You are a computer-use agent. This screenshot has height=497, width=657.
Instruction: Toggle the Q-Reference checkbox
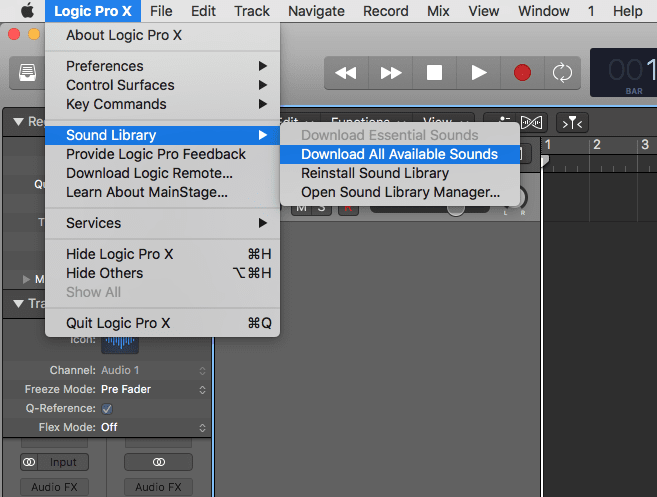pyautogui.click(x=107, y=409)
